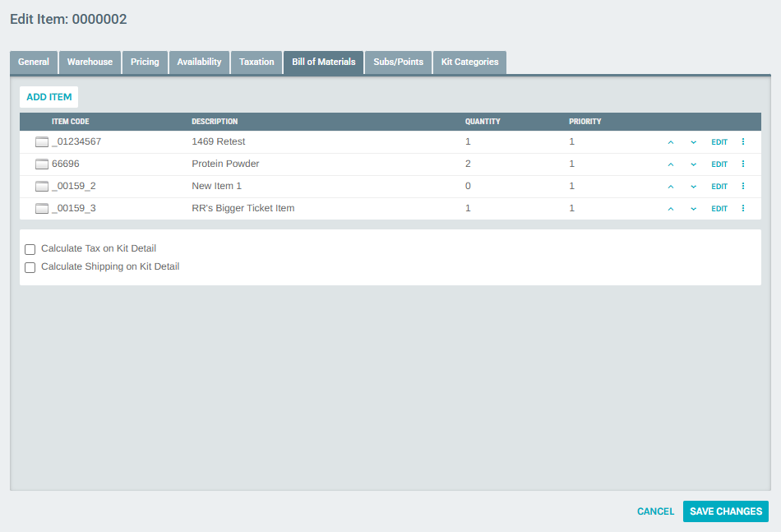
Task: Click the ADD ITEM button
Action: point(49,96)
